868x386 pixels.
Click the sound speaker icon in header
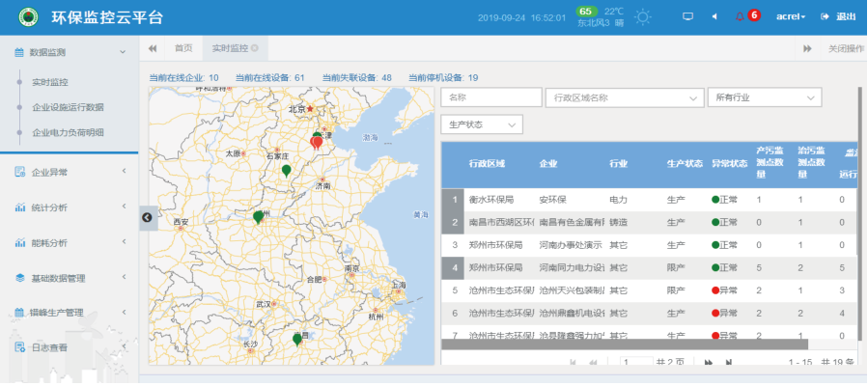click(714, 16)
